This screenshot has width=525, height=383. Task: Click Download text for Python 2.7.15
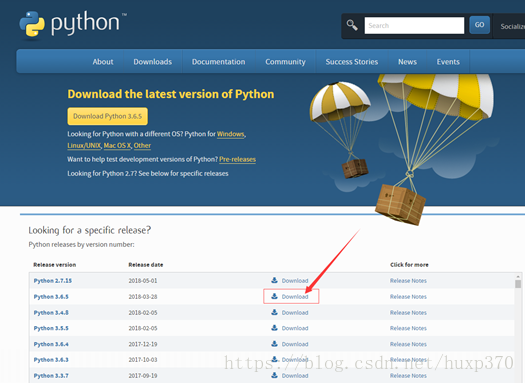pos(295,281)
